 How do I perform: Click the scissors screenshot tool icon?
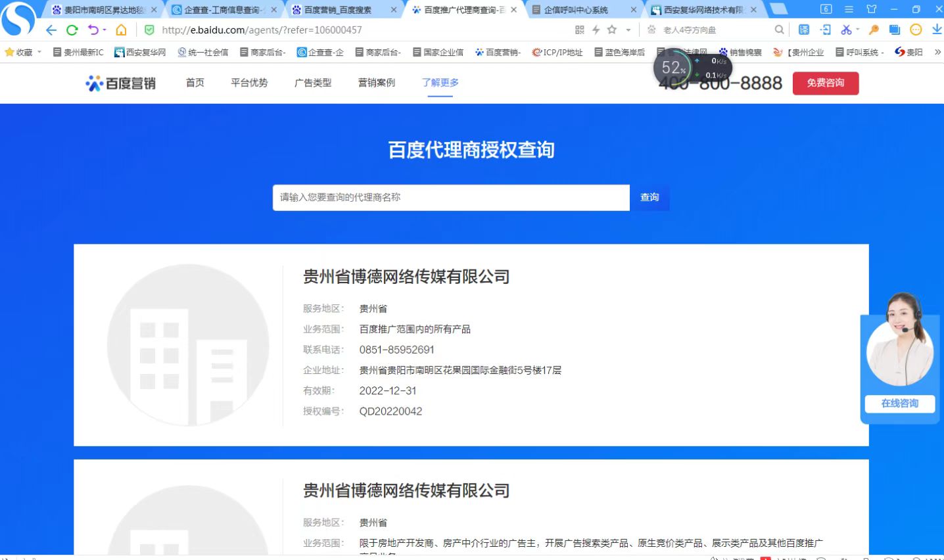tap(846, 30)
